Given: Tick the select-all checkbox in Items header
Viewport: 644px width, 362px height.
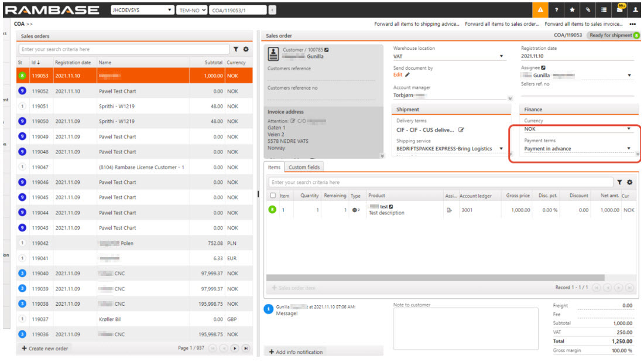Looking at the screenshot, I should (x=273, y=196).
